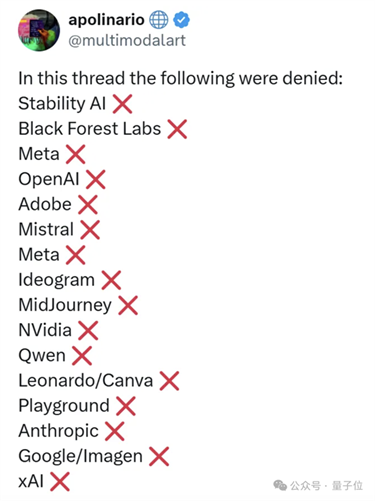Click the red X beside Anthropic
The image size is (375, 501).
pos(115,431)
